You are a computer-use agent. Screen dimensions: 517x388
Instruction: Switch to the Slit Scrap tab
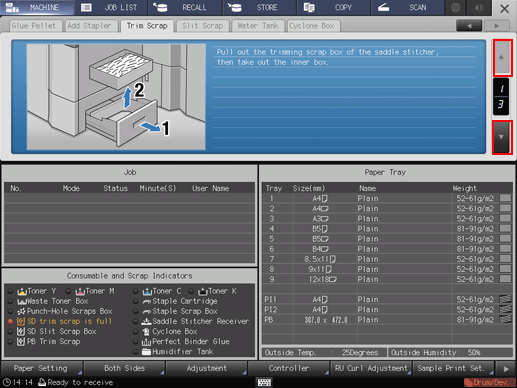coord(202,26)
